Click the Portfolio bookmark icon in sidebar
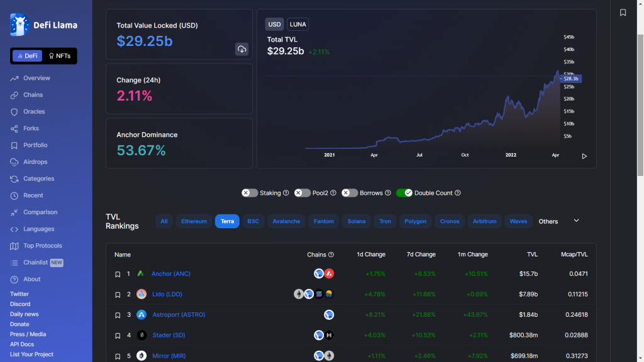Screen dimensions: 644x362 pyautogui.click(x=14, y=145)
